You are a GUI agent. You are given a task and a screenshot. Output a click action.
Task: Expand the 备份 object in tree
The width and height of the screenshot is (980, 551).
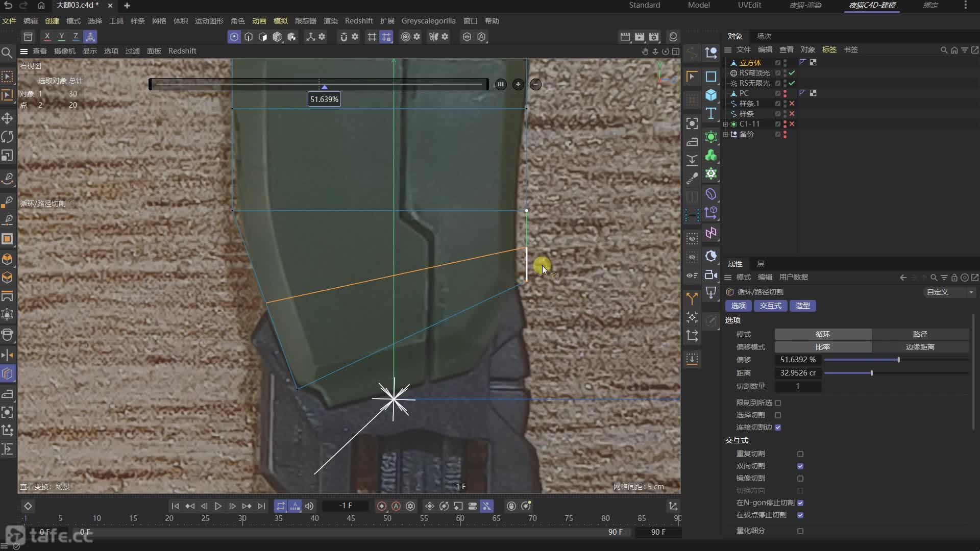725,134
